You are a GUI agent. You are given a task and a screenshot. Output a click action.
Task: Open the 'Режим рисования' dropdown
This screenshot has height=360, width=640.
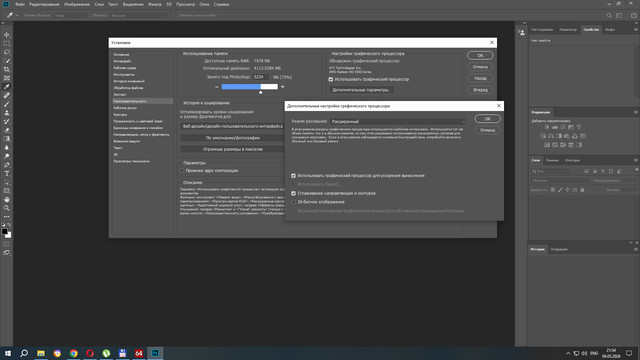tap(398, 122)
